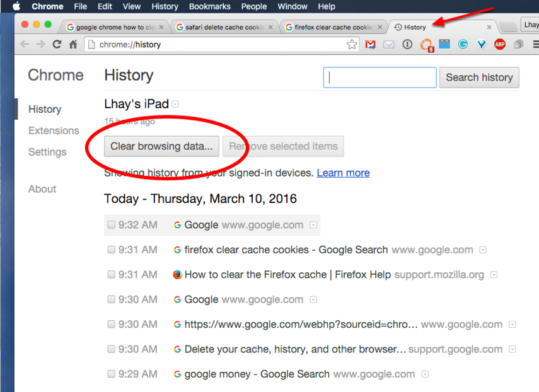
Task: Click the blue funnel Y extension icon
Action: tap(482, 44)
